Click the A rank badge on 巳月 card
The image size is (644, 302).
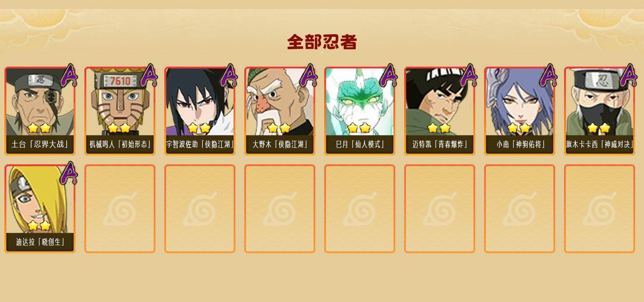[389, 75]
